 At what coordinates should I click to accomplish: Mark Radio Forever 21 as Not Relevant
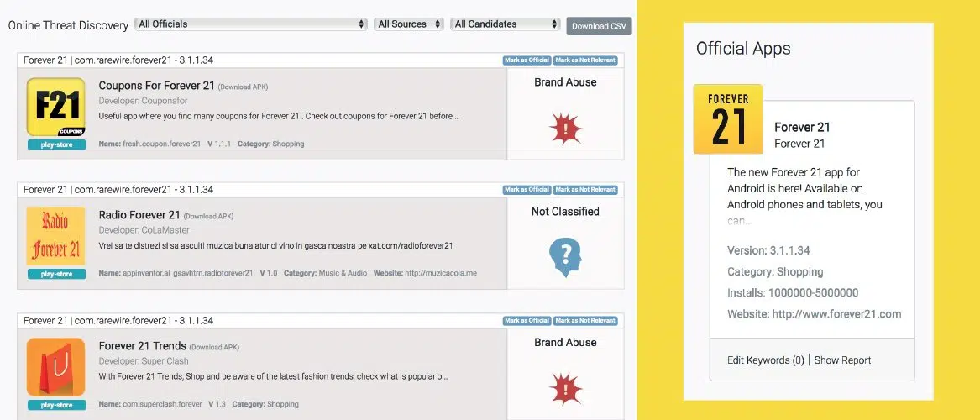585,190
